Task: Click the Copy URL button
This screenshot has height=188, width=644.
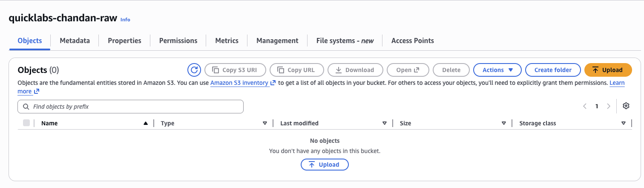Action: pos(297,70)
